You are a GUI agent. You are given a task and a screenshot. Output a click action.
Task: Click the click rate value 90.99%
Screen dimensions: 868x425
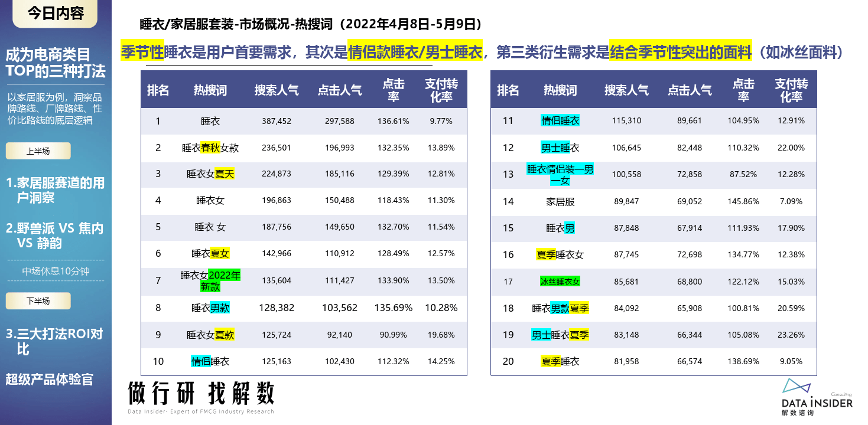(394, 335)
